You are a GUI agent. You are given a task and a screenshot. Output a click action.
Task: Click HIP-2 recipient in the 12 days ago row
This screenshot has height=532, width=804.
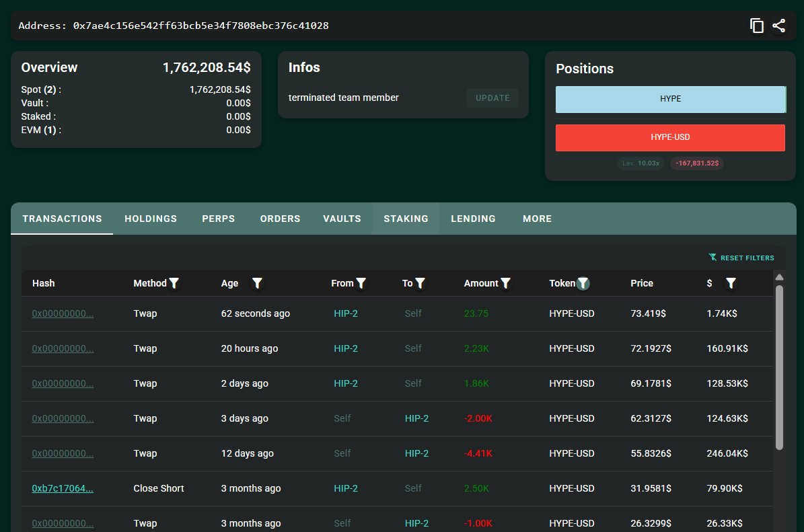(416, 453)
